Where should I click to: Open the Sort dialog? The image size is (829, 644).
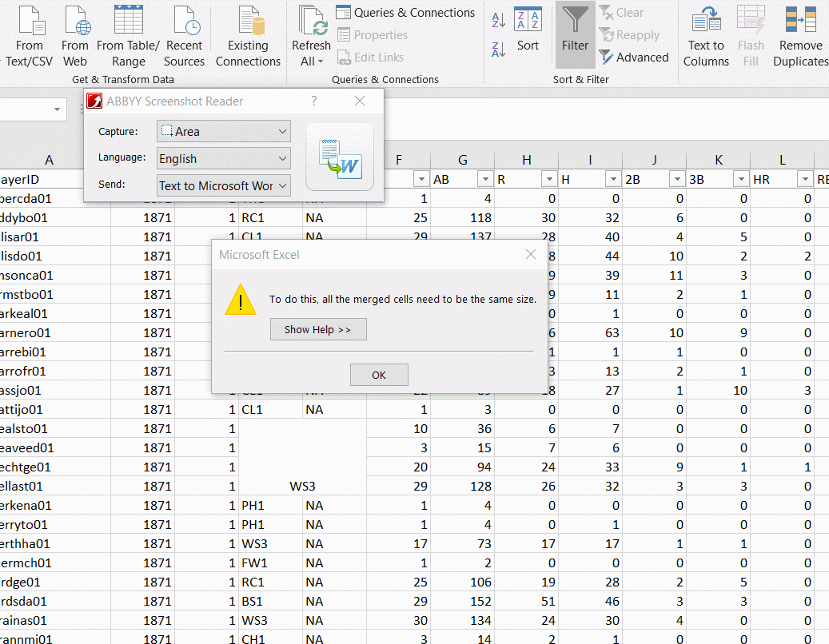point(528,30)
